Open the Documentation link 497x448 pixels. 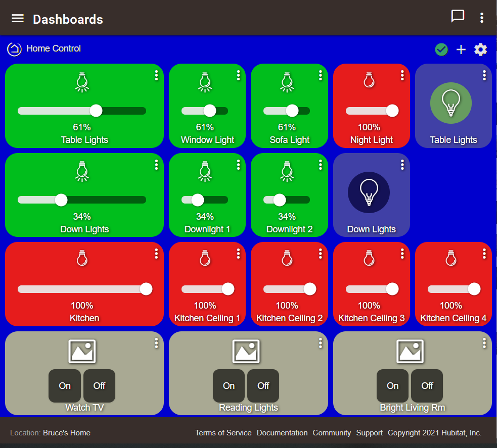click(x=282, y=433)
